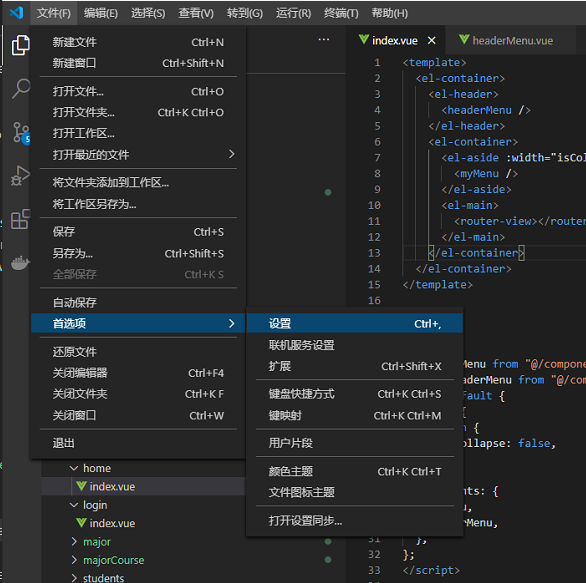The height and width of the screenshot is (583, 586).
Task: Open 键盘快捷方式 entry
Action: click(354, 394)
